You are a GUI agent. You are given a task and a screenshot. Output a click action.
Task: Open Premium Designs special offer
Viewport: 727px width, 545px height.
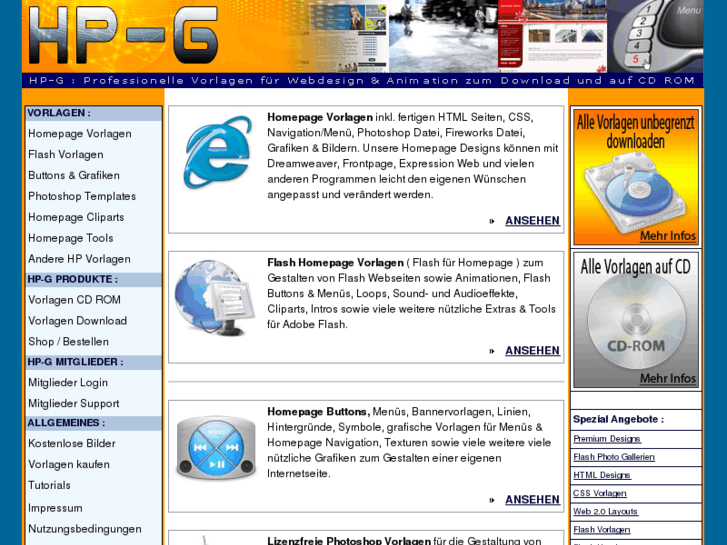(x=607, y=439)
